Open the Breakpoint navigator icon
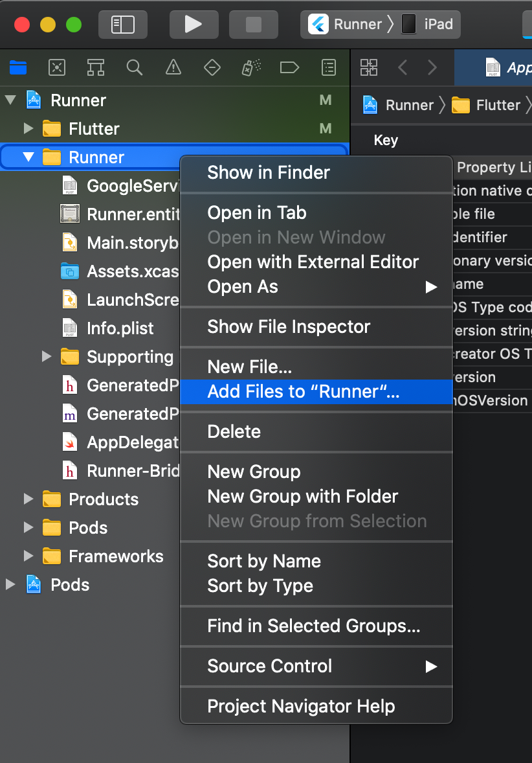 289,67
